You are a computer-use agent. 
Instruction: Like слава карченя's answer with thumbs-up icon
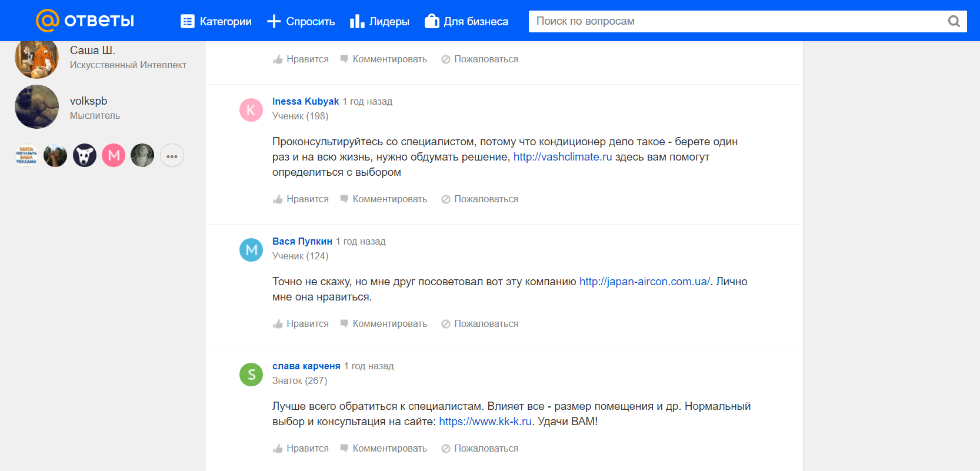278,449
